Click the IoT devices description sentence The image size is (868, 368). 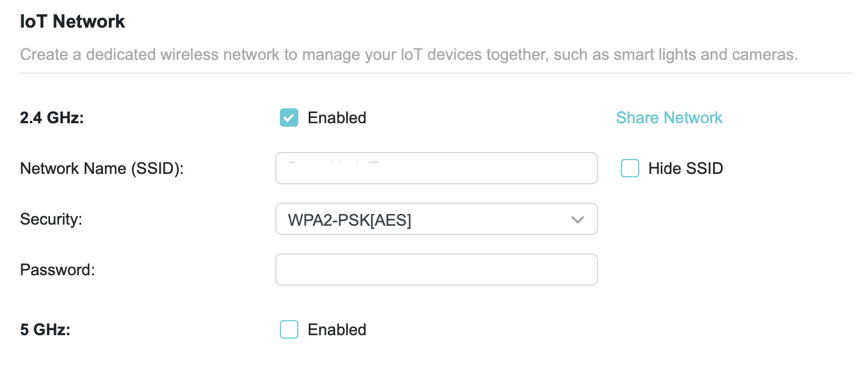point(408,55)
